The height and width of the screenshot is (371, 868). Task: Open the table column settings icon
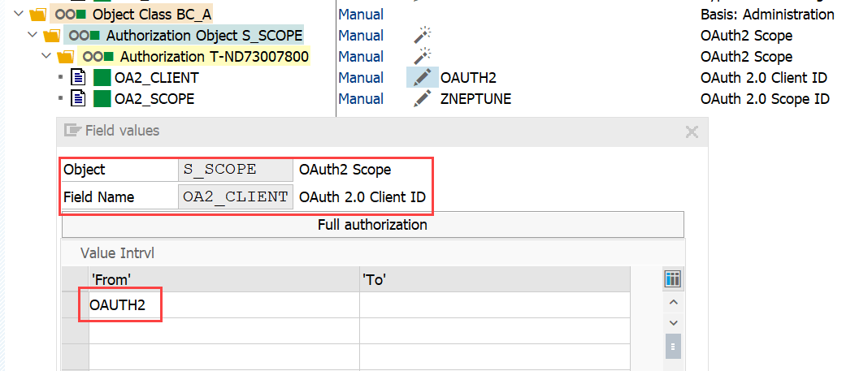point(672,279)
